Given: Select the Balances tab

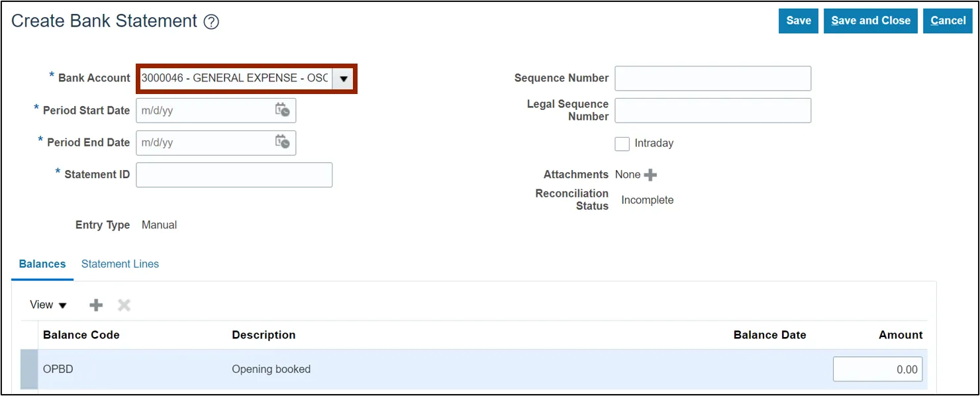Looking at the screenshot, I should click(42, 264).
